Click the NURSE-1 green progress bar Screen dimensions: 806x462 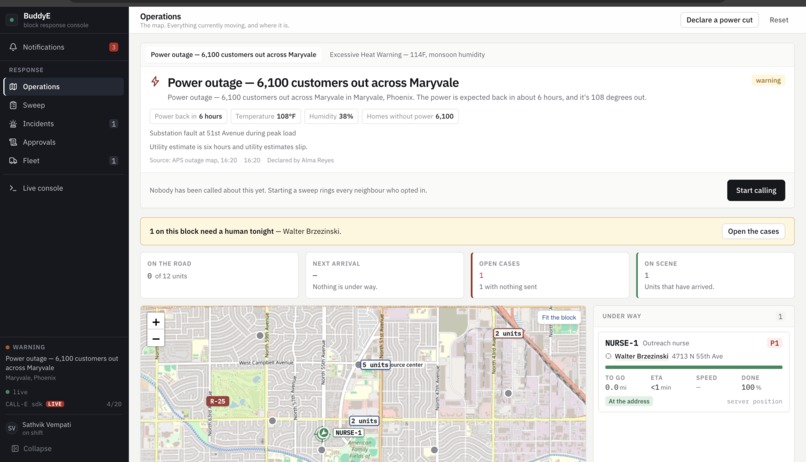(693, 367)
